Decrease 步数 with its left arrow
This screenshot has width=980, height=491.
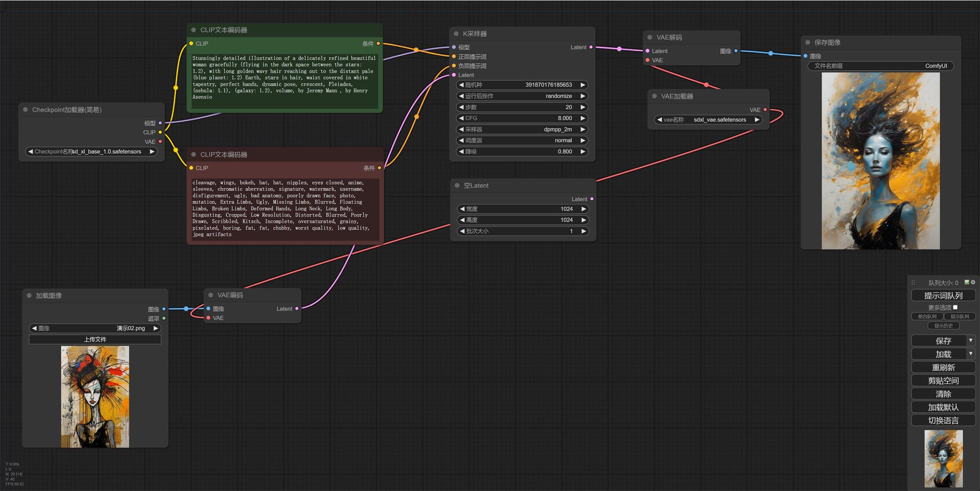461,107
